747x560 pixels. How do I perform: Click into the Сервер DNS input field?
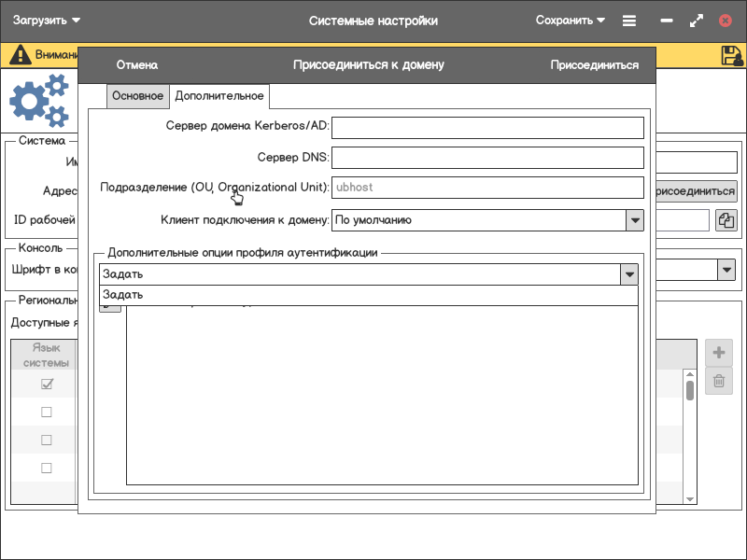(x=487, y=158)
